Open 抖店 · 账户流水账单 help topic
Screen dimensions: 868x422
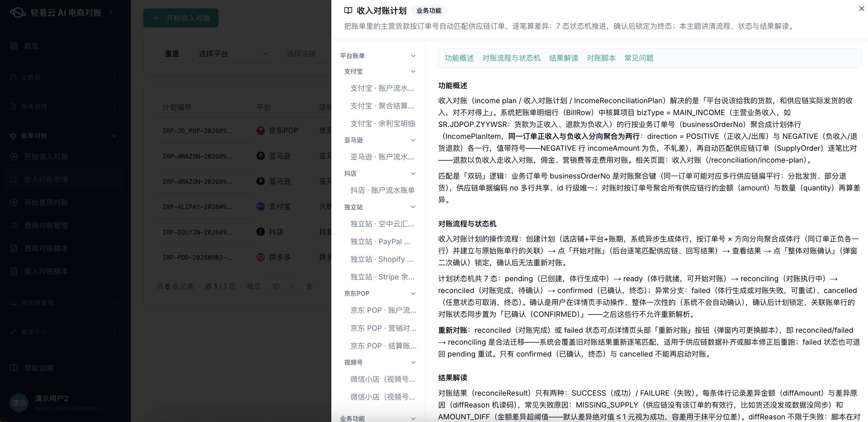[382, 190]
